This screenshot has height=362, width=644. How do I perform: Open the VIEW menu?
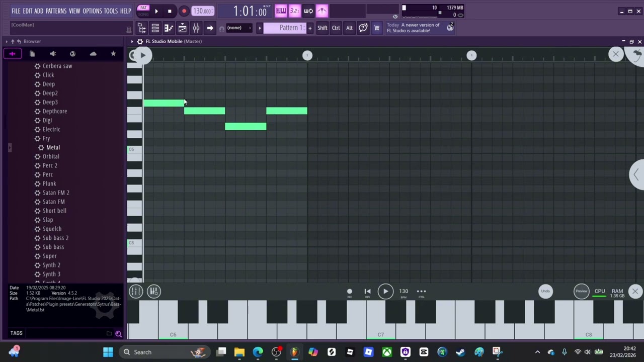tap(74, 11)
